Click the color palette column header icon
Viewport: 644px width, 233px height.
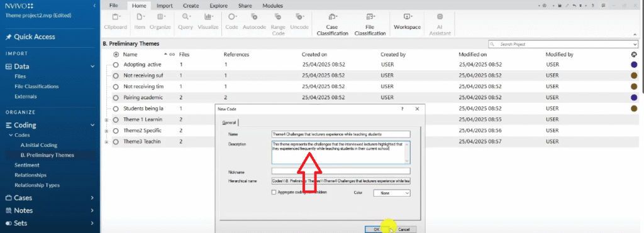point(634,54)
